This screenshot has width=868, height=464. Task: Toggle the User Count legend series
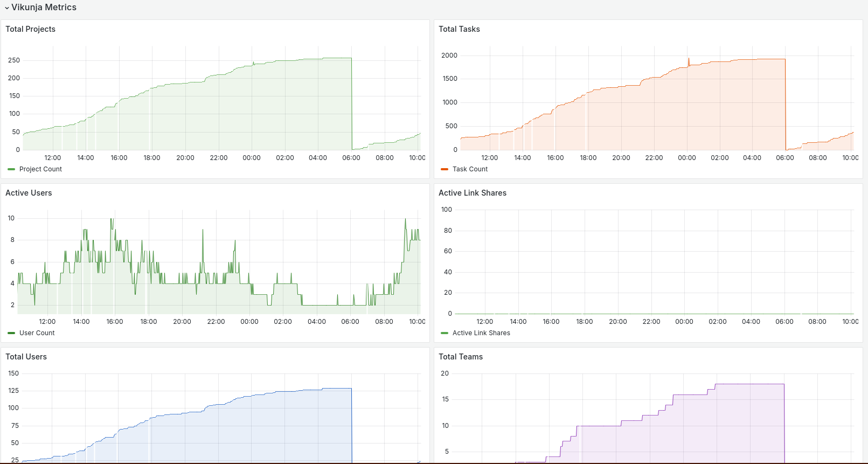(x=37, y=333)
